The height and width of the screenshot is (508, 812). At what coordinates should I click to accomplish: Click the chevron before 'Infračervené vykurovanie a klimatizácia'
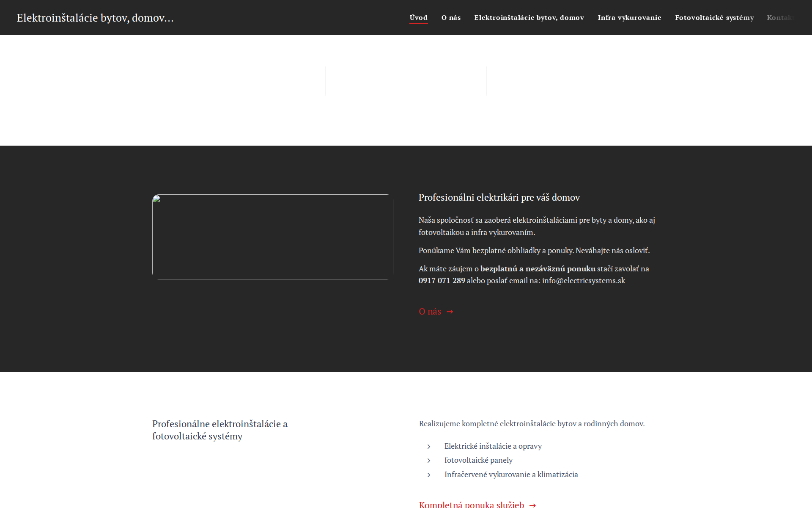click(429, 475)
